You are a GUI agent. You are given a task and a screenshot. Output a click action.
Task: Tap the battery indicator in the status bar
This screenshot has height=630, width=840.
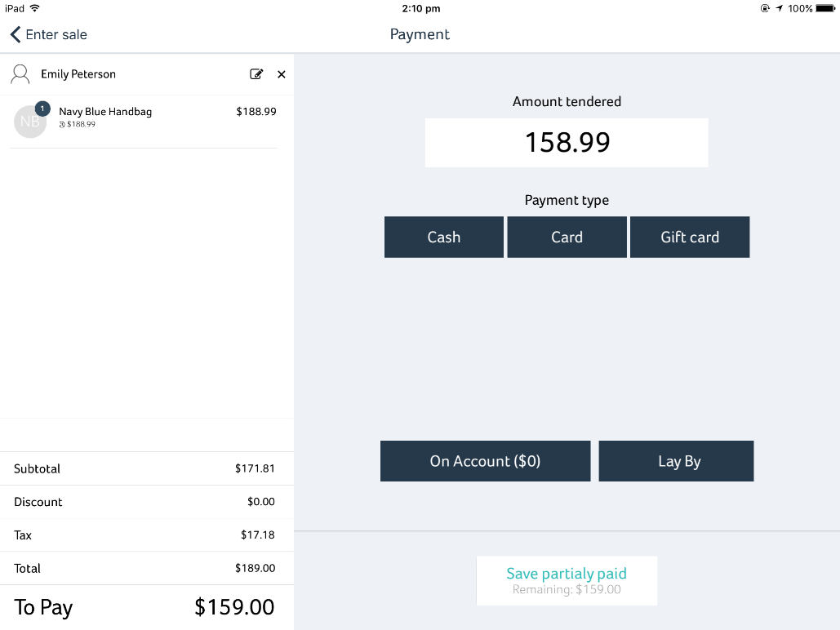tap(825, 8)
